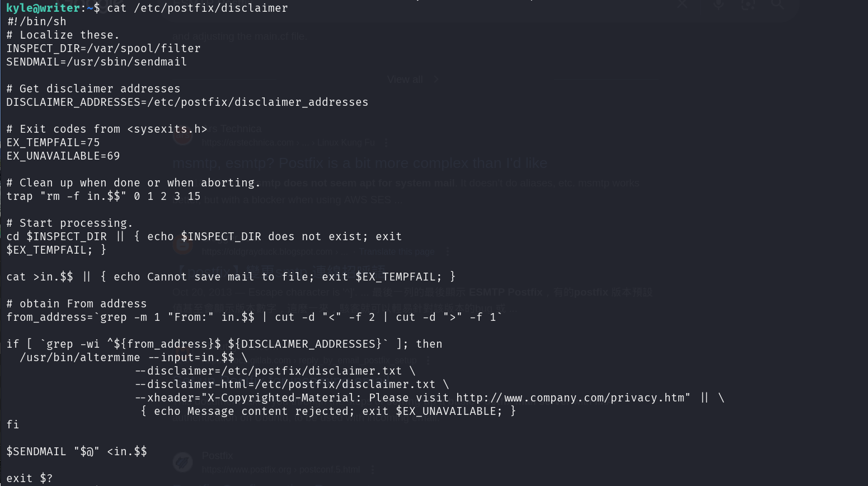Expand the faint View all chevron
This screenshot has height=486, width=868.
click(436, 80)
